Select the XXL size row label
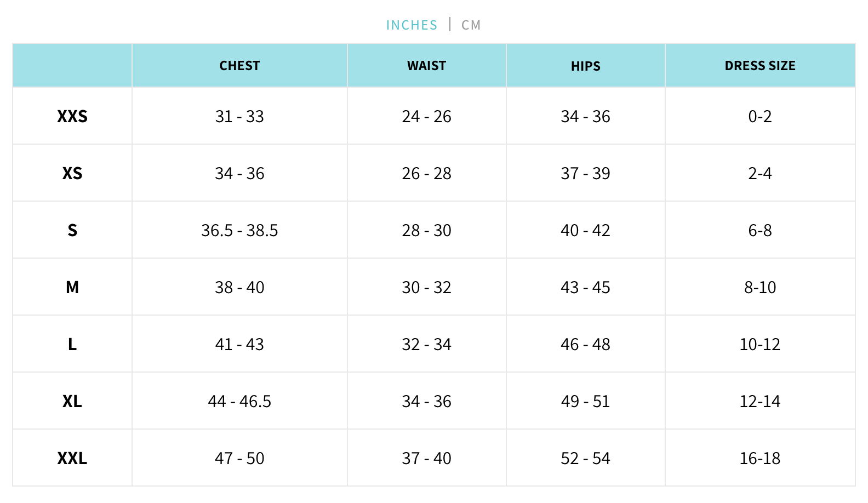This screenshot has width=868, height=503. click(72, 458)
